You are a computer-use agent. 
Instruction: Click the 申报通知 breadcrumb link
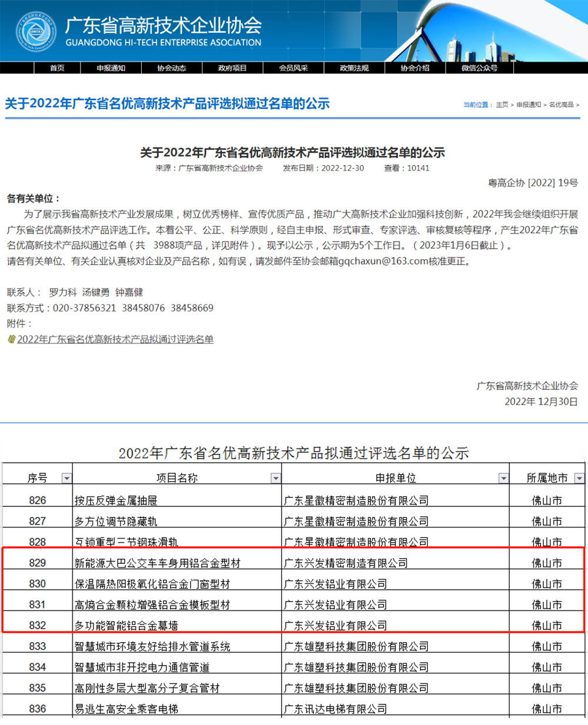529,105
